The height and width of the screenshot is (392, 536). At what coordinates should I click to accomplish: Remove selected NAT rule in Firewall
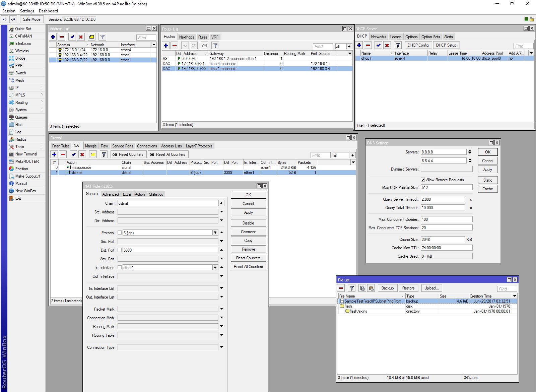[63, 154]
